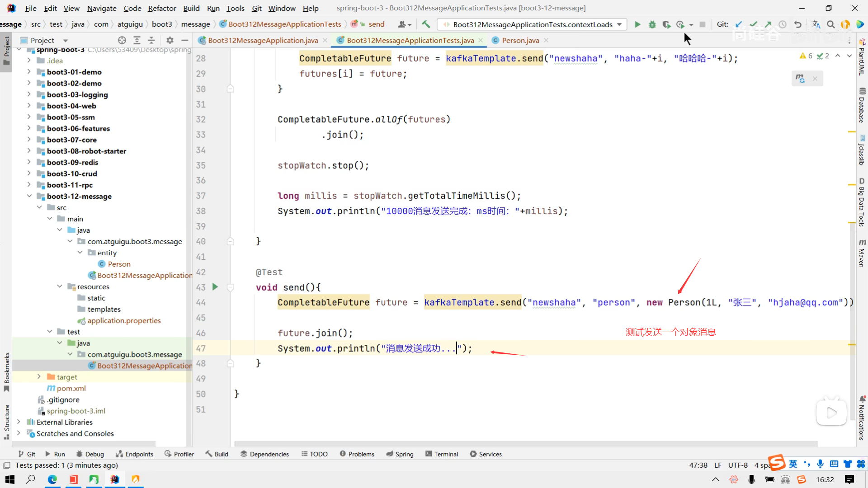Open application.properties in project tree
The width and height of the screenshot is (868, 488).
pos(124,320)
